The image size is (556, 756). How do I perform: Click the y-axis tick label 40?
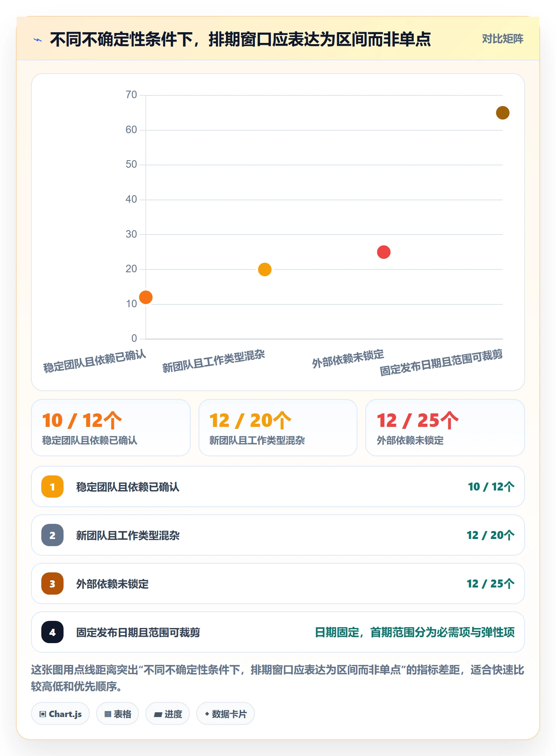(x=131, y=199)
